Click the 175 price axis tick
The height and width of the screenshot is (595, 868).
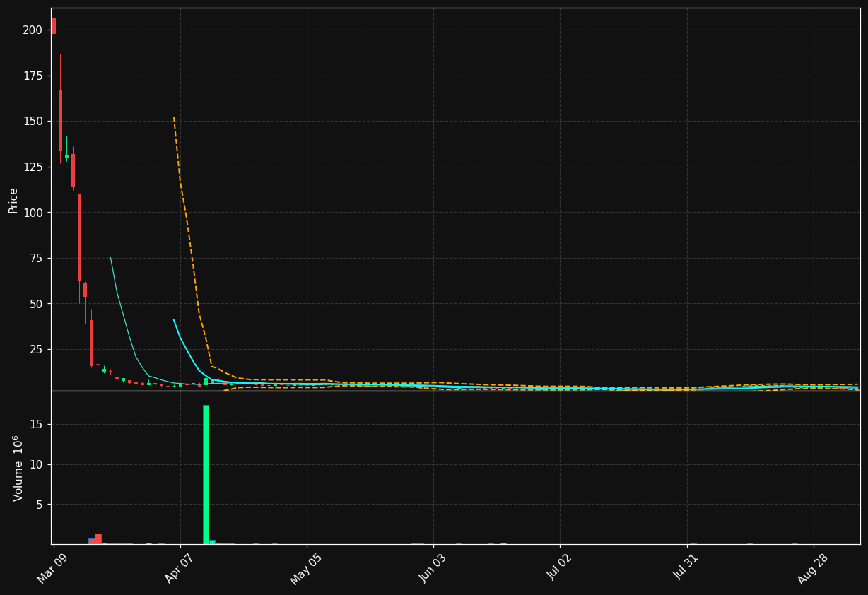coord(33,76)
